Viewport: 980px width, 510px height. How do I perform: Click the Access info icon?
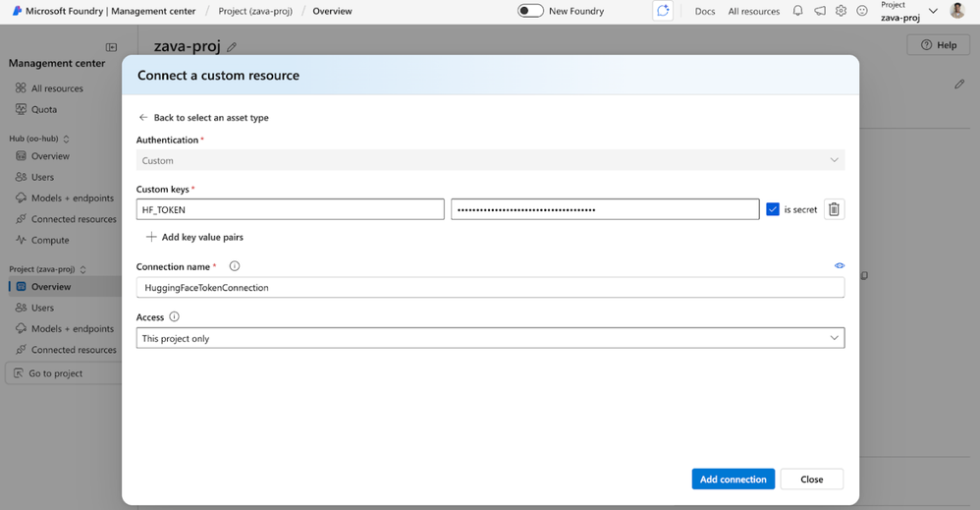(175, 316)
